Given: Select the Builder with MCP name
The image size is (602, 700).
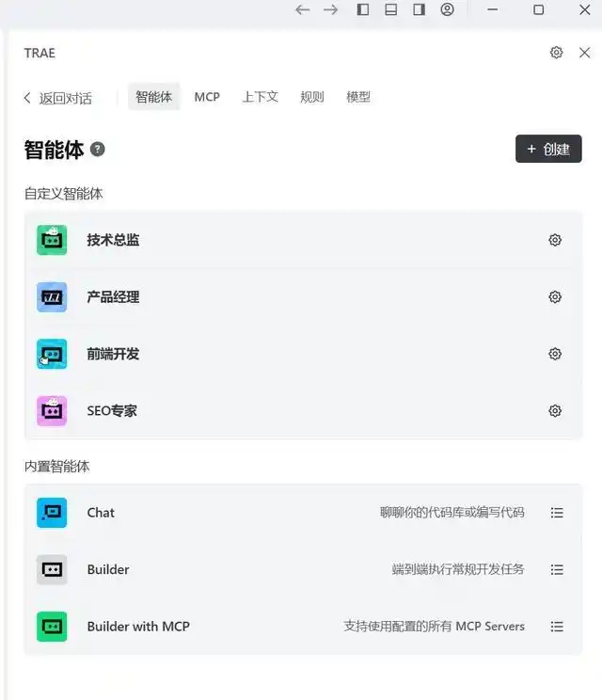Looking at the screenshot, I should (x=138, y=627).
